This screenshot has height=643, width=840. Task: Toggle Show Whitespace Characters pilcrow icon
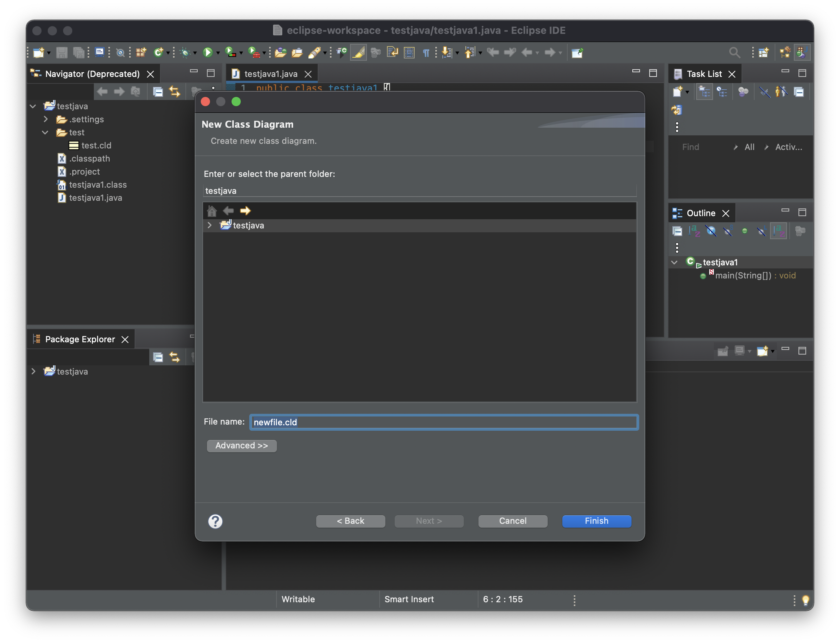pyautogui.click(x=426, y=52)
